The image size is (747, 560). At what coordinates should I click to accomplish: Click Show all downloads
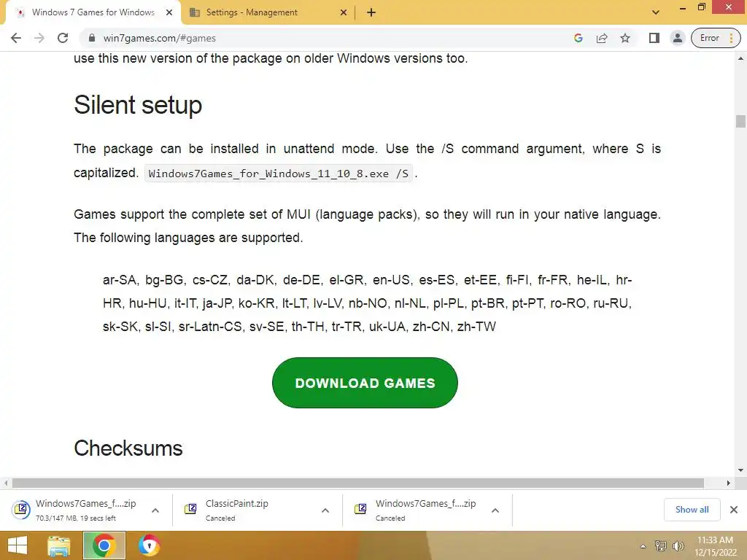click(692, 510)
